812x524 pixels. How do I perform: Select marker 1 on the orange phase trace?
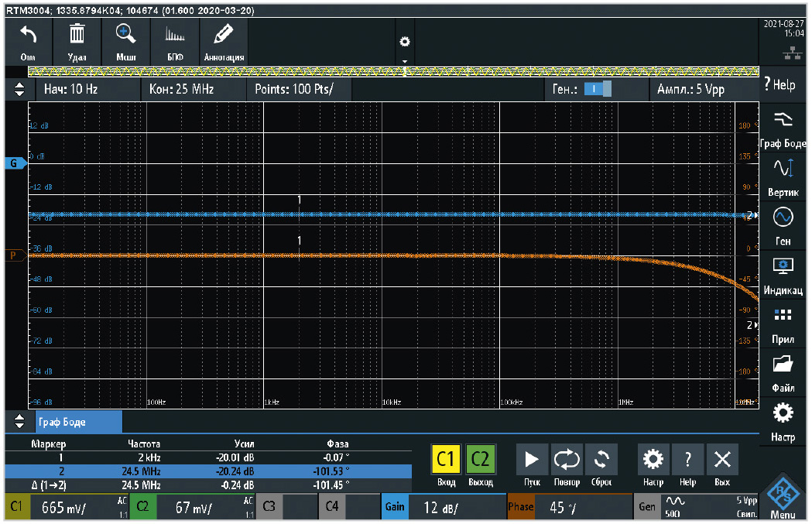click(x=300, y=241)
